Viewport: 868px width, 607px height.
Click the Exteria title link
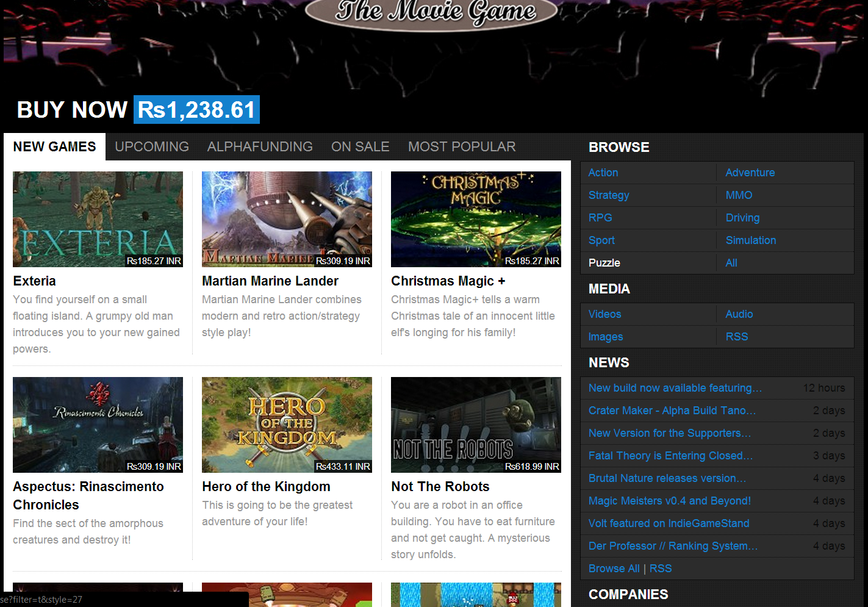(x=34, y=281)
